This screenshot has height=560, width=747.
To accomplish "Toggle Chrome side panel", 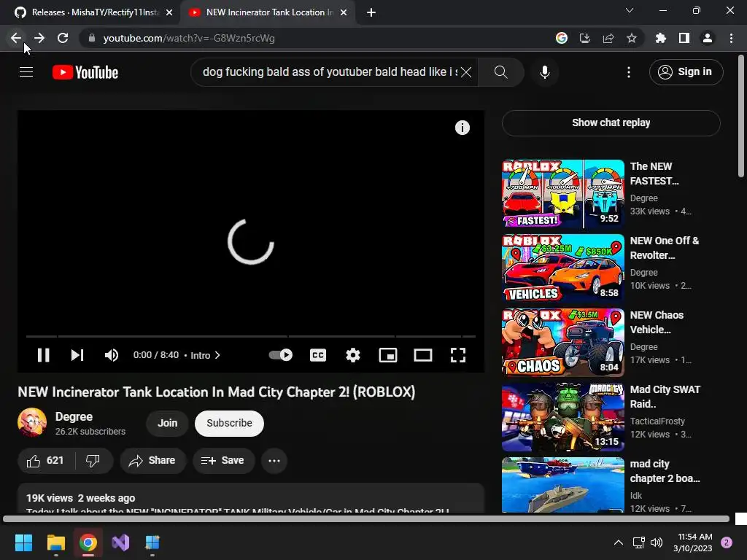I will point(684,38).
